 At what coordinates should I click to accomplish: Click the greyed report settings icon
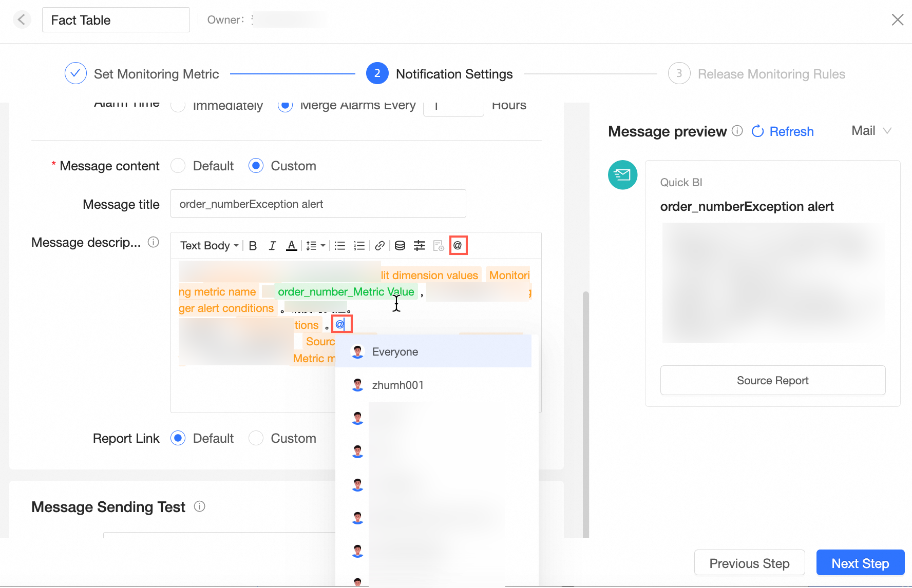pos(439,246)
